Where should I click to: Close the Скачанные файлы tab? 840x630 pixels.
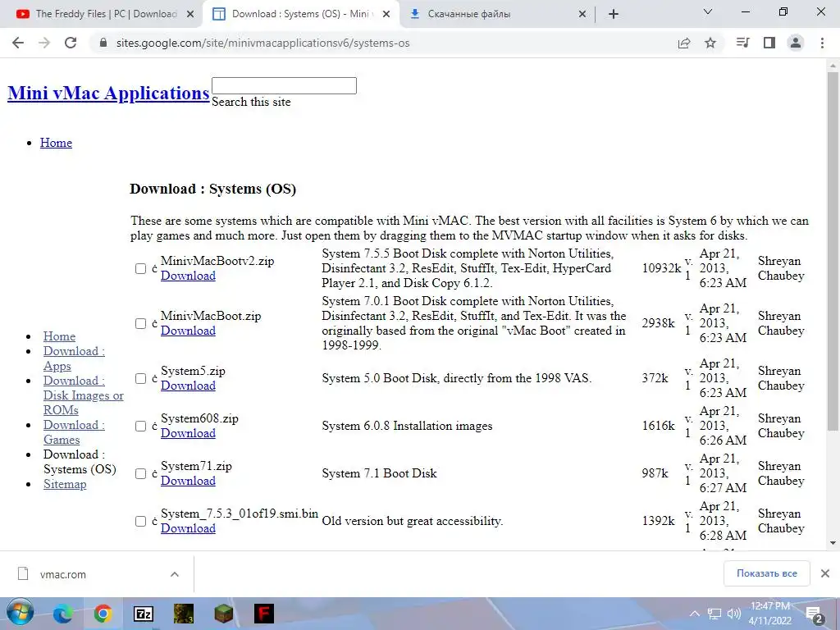[x=582, y=15]
